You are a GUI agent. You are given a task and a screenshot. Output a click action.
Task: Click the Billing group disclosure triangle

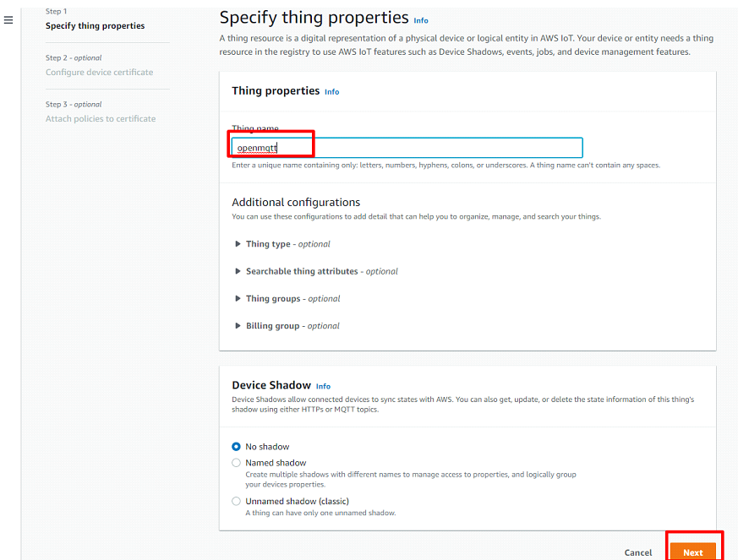238,325
